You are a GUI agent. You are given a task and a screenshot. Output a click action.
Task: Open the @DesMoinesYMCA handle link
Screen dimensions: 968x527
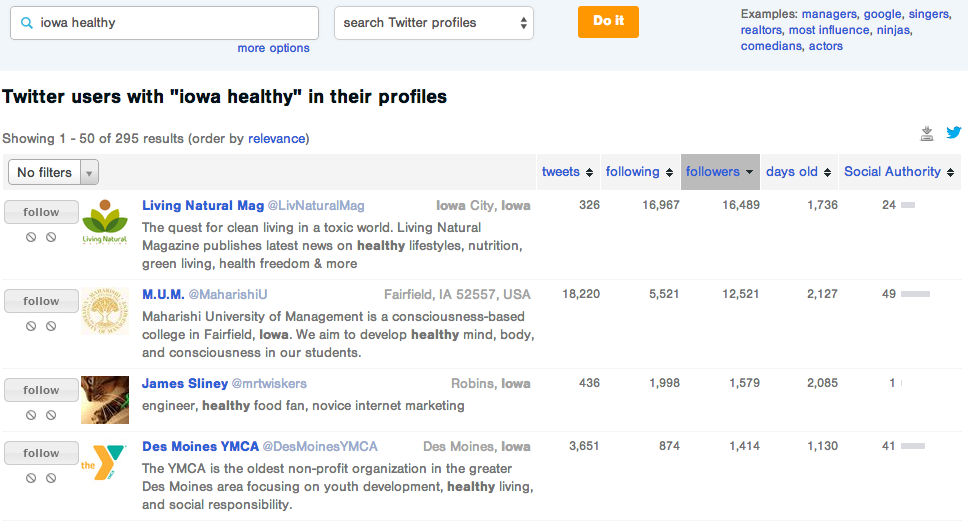coord(320,446)
